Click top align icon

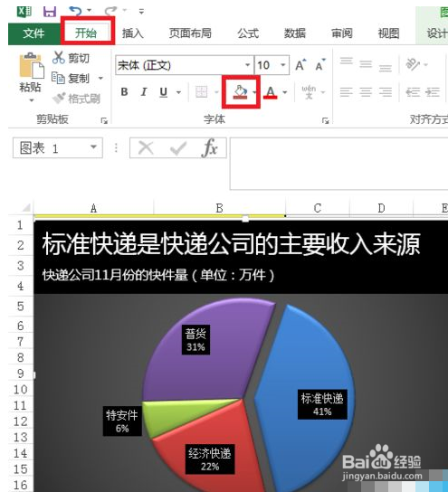coord(347,61)
